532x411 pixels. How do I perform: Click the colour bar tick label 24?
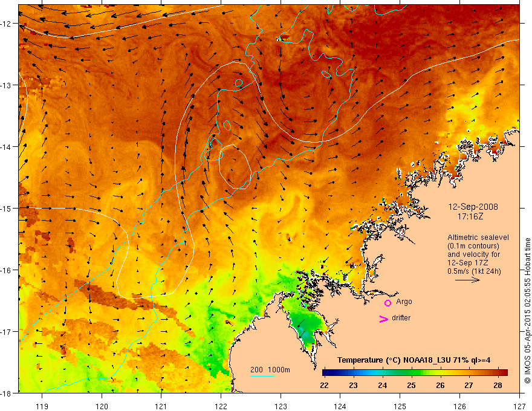(x=382, y=385)
